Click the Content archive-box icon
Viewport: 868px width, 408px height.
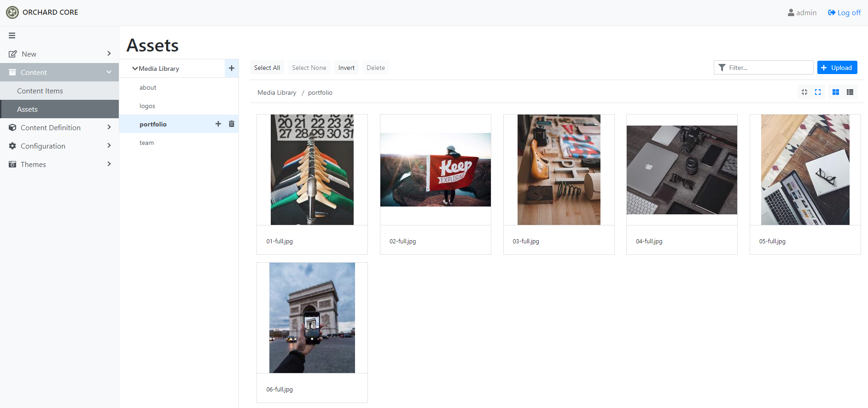pyautogui.click(x=12, y=72)
